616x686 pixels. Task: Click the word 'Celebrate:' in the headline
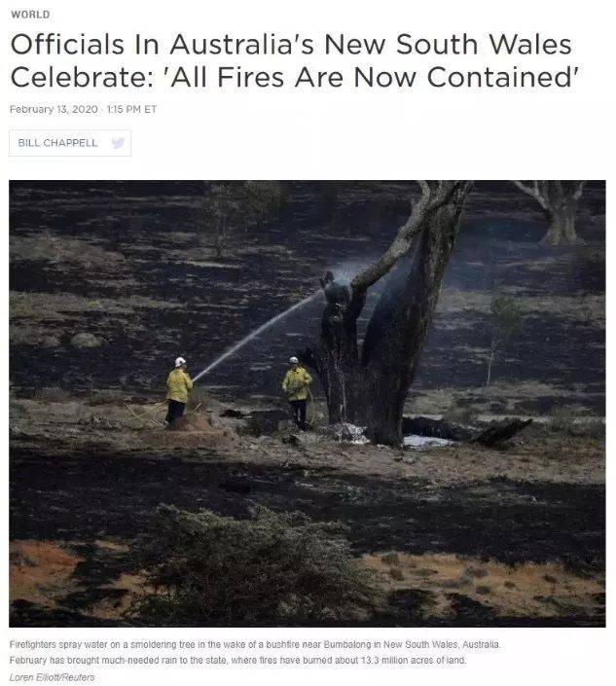(83, 78)
